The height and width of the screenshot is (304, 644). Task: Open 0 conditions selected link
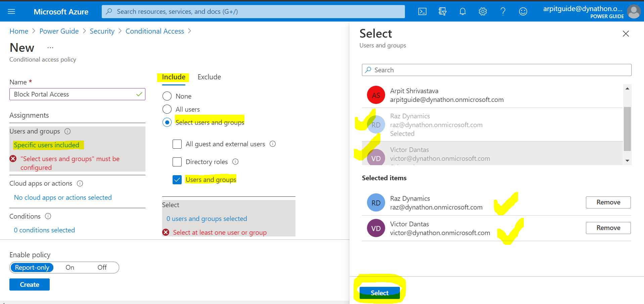pyautogui.click(x=44, y=230)
